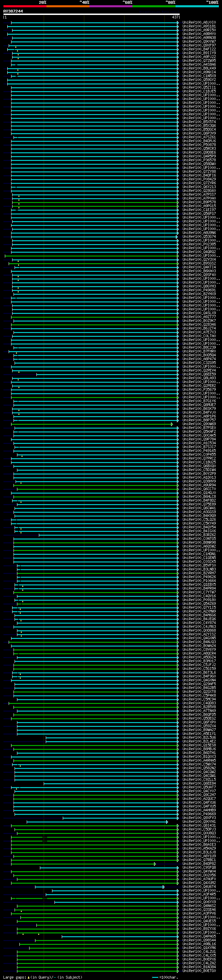222x980 pixels.
Task: Click the cyan ~100% identity legend segment
Action: pos(197,6)
